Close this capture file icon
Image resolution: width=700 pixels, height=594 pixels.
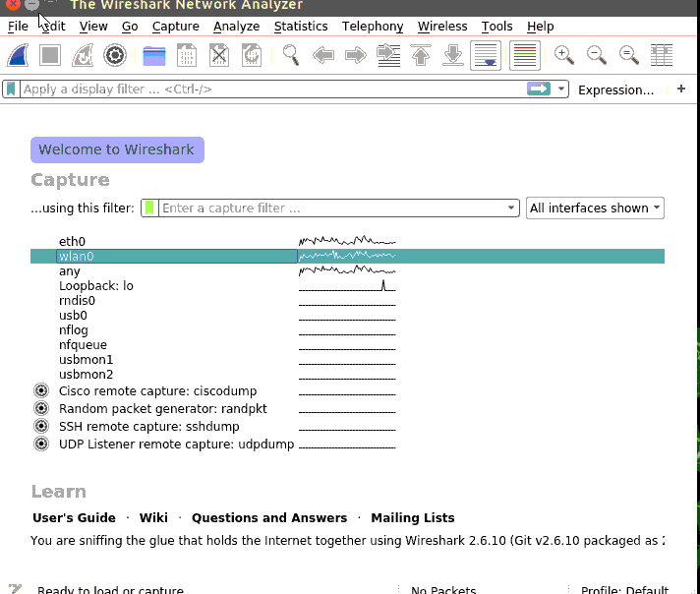pos(219,55)
